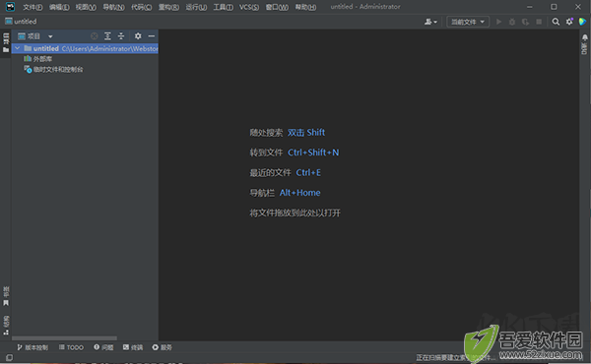Open the user account dropdown
This screenshot has height=364, width=591.
click(430, 22)
